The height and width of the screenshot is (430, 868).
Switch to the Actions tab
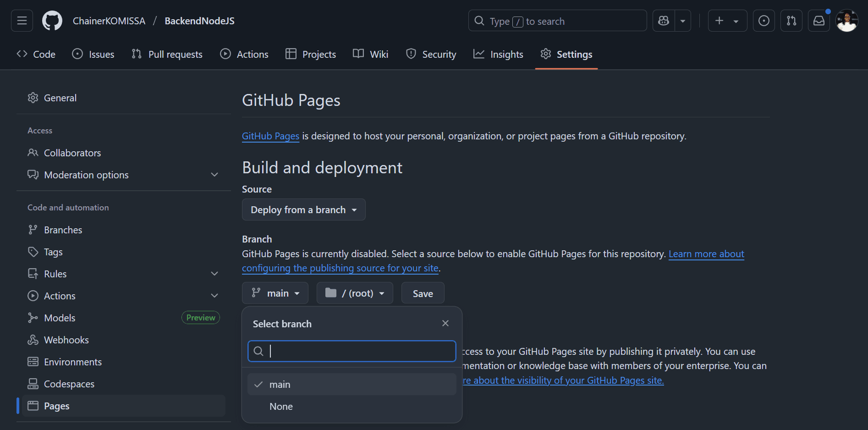[x=244, y=54]
